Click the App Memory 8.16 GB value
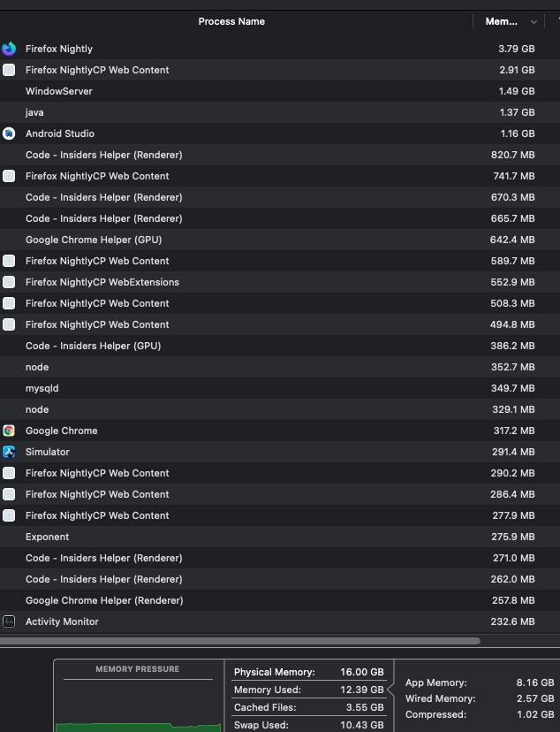 [x=535, y=682]
